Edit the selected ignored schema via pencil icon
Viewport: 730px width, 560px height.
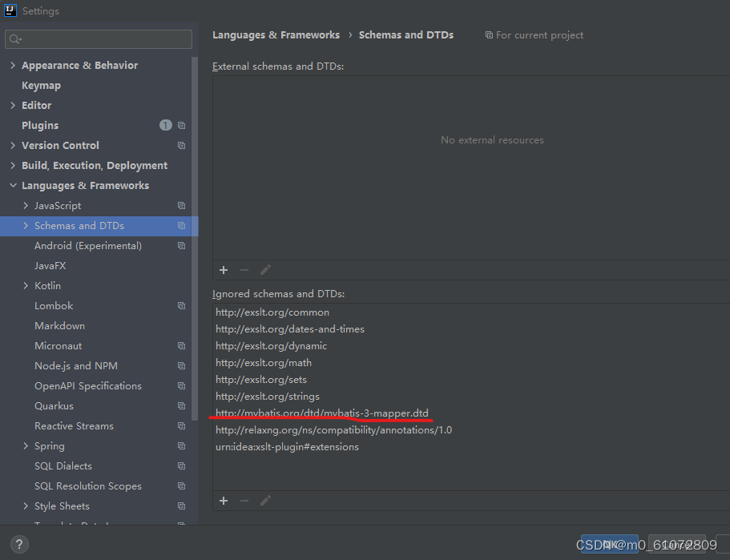pos(264,501)
